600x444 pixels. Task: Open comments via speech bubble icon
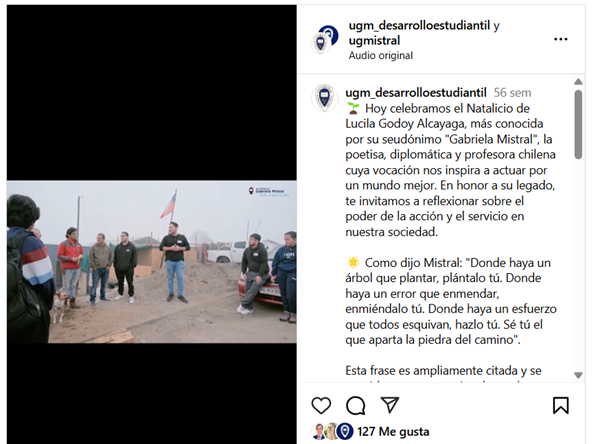(355, 405)
